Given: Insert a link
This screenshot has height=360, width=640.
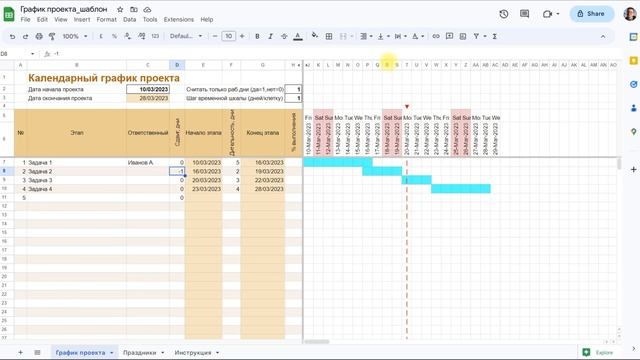Looking at the screenshot, I should (x=436, y=36).
